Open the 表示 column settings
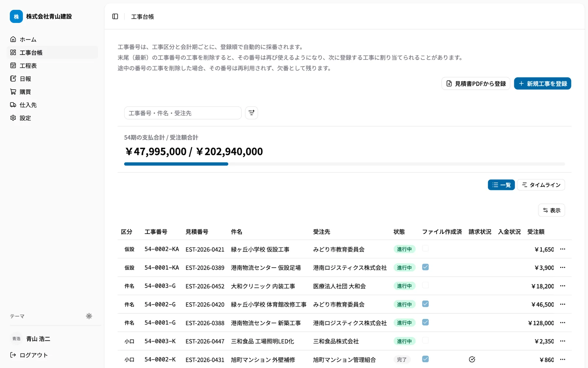 [551, 210]
